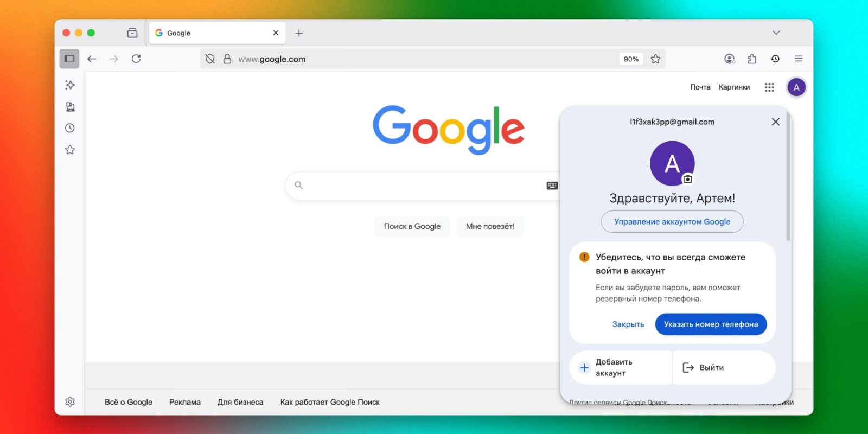This screenshot has width=868, height=434.
Task: Open Всё о Google footer link
Action: click(129, 402)
